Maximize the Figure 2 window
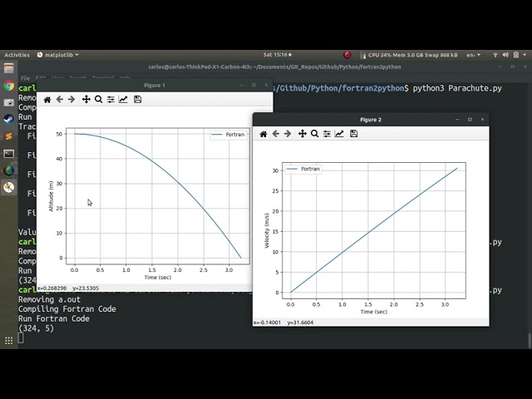This screenshot has height=399, width=532. click(x=470, y=120)
